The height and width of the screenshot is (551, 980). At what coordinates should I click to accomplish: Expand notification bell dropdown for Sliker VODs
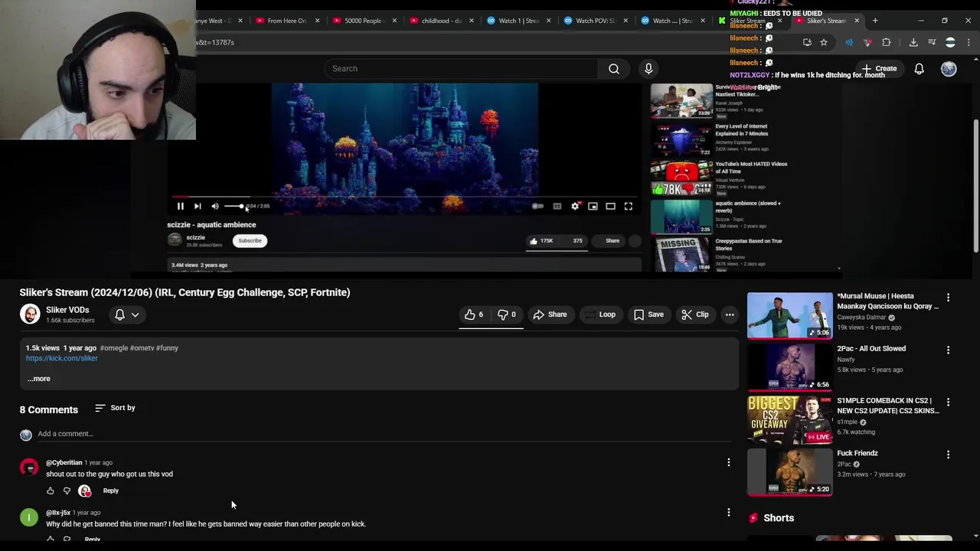click(x=127, y=315)
